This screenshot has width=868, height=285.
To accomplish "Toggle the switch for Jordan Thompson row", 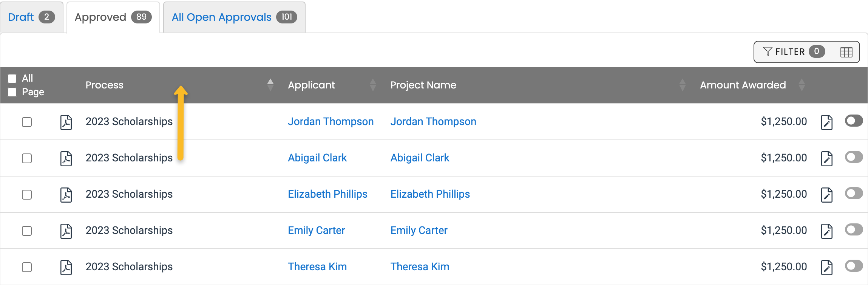I will pyautogui.click(x=854, y=121).
